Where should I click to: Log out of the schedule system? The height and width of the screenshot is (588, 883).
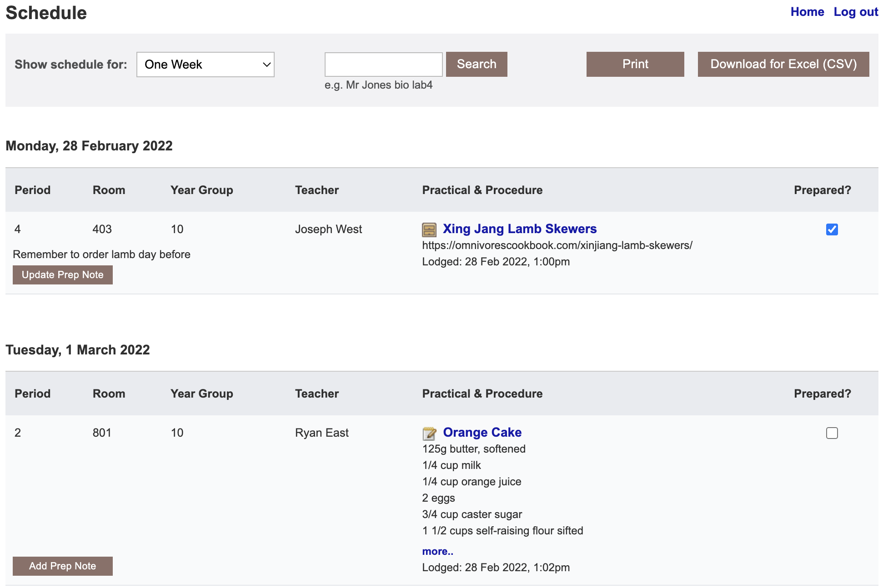[856, 12]
